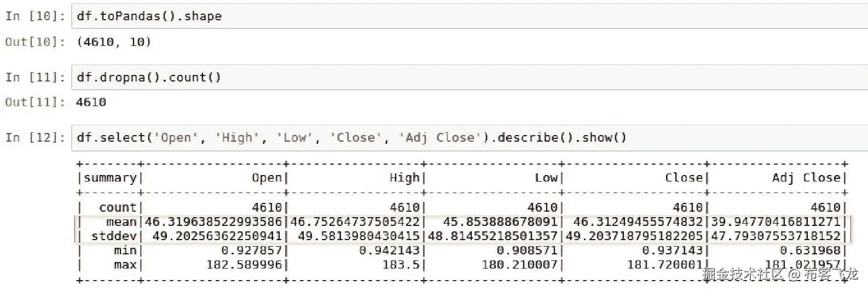Click the High column header
Screen dimensions: 868x291
coord(404,178)
